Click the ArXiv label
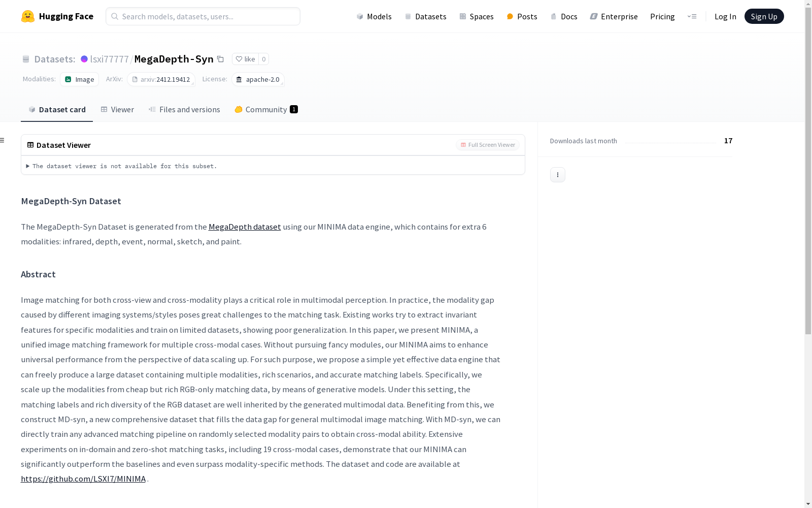 coord(114,79)
